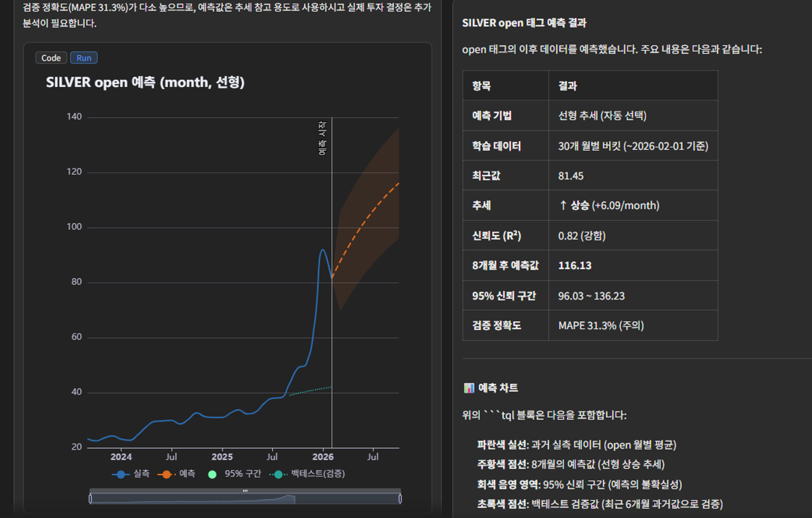Click the bar chart emoji beside 예측 차트
The image size is (812, 518).
(469, 388)
